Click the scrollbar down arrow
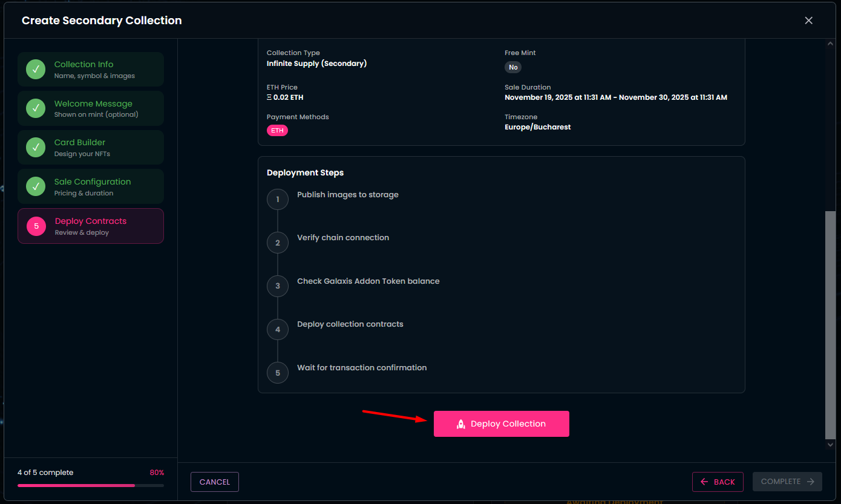841x504 pixels. pyautogui.click(x=830, y=445)
